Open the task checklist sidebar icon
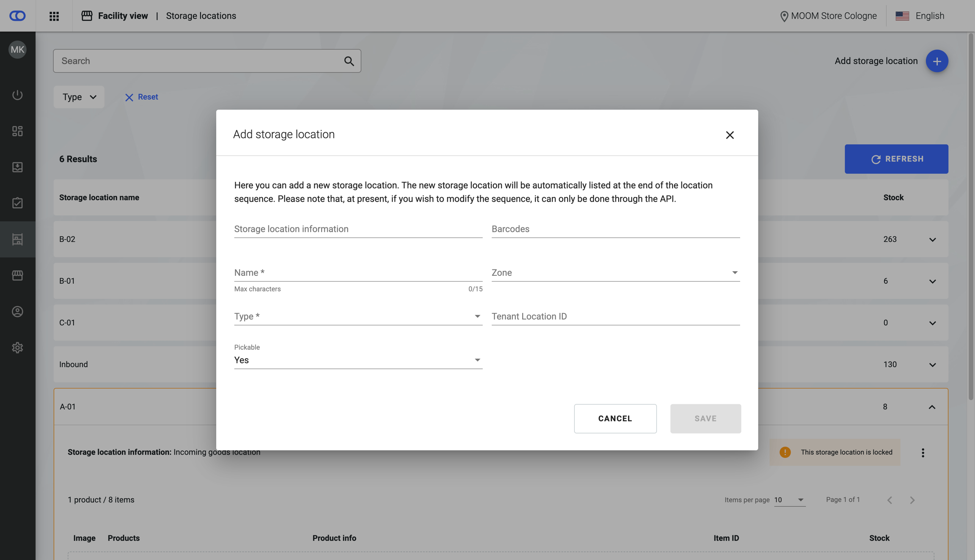Screen dimensions: 975x560 [x=17, y=203]
